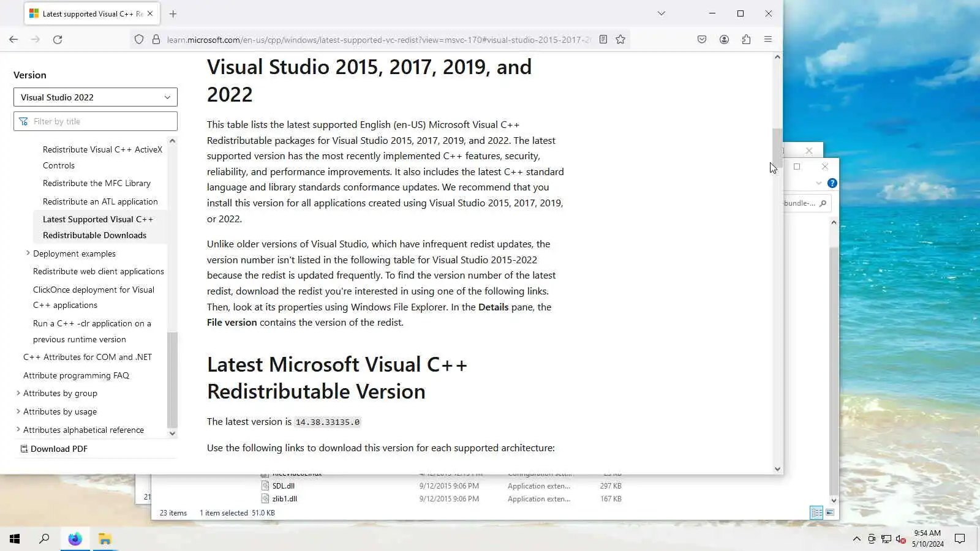Open the volume tray icon
This screenshot has height=551, width=980.
pos(901,539)
